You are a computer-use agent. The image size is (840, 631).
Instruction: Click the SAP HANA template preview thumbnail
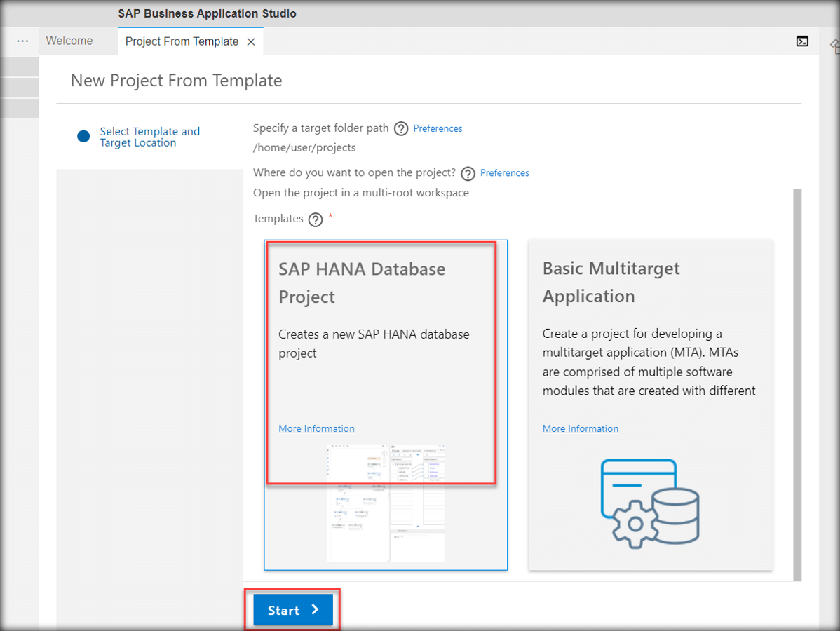(x=385, y=503)
